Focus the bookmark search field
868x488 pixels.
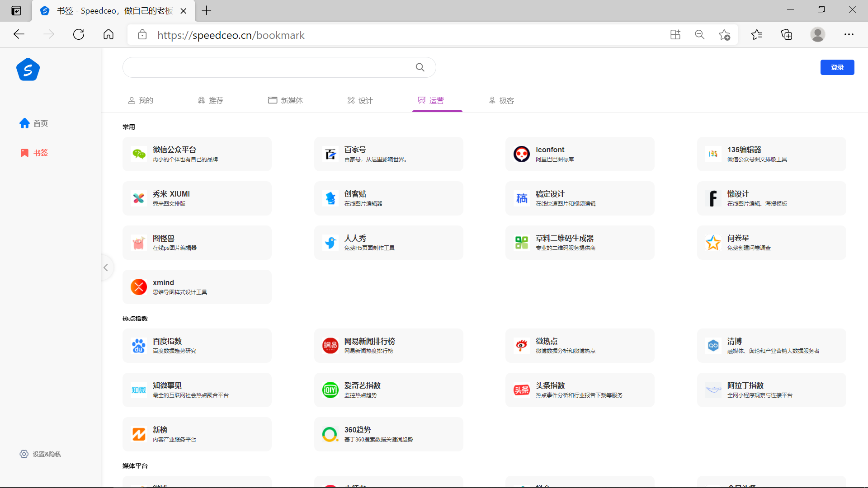pos(279,67)
